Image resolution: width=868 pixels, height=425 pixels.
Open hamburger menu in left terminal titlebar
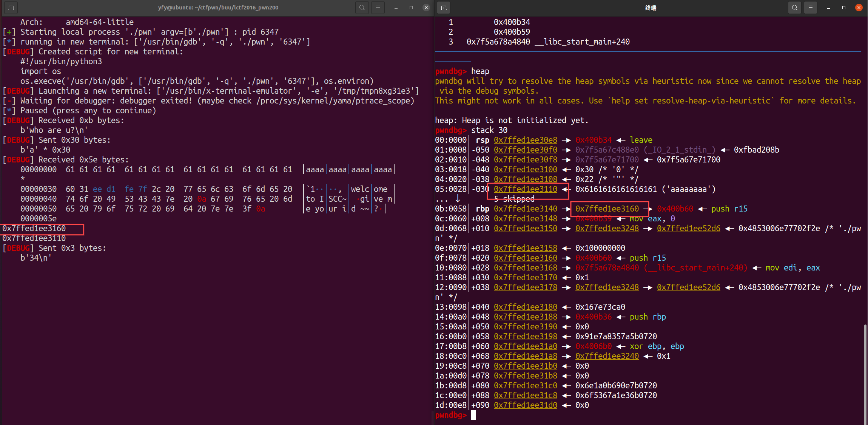(378, 8)
